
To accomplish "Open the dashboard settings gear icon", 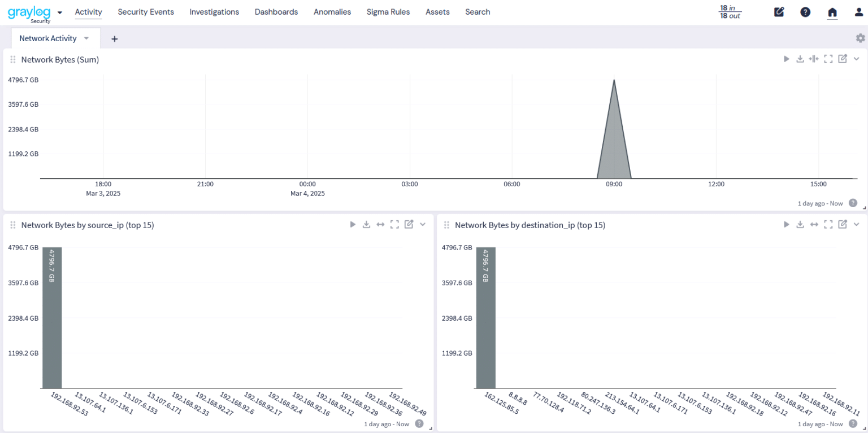I will coord(860,37).
